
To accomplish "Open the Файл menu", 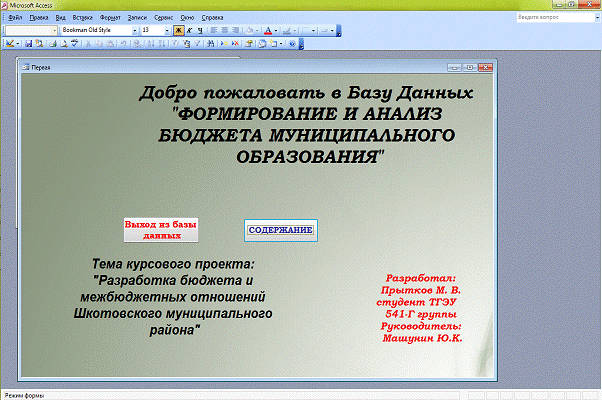I will 15,18.
